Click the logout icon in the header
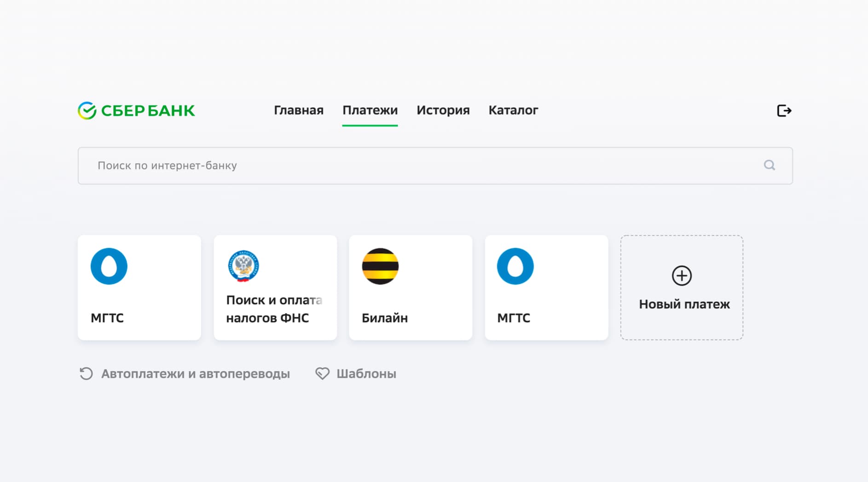The height and width of the screenshot is (482, 868). coord(784,110)
